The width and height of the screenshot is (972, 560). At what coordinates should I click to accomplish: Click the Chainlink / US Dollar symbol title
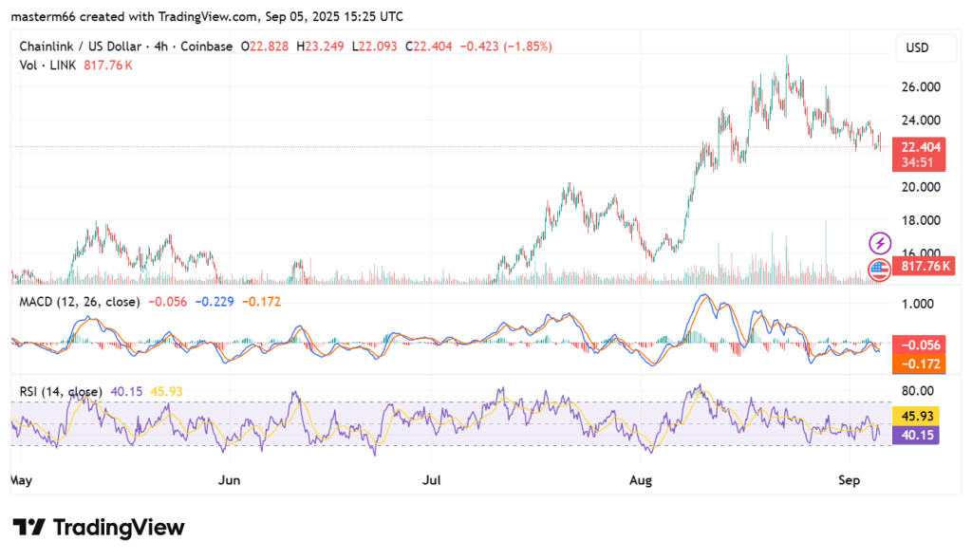[x=80, y=47]
